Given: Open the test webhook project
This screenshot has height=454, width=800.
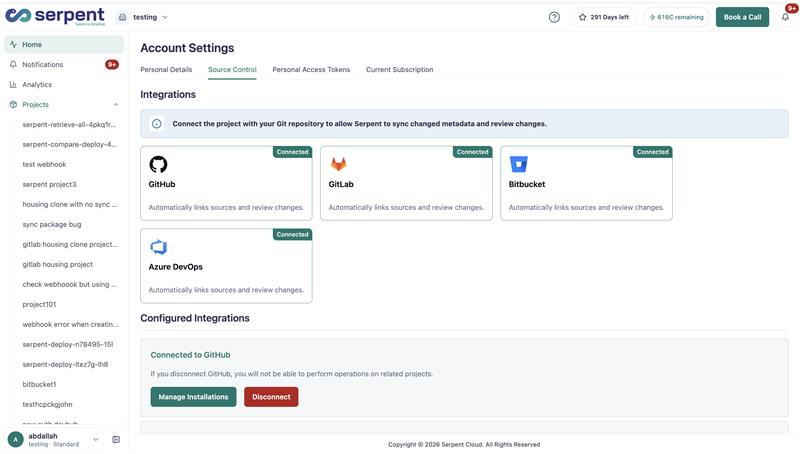Looking at the screenshot, I should coord(44,164).
